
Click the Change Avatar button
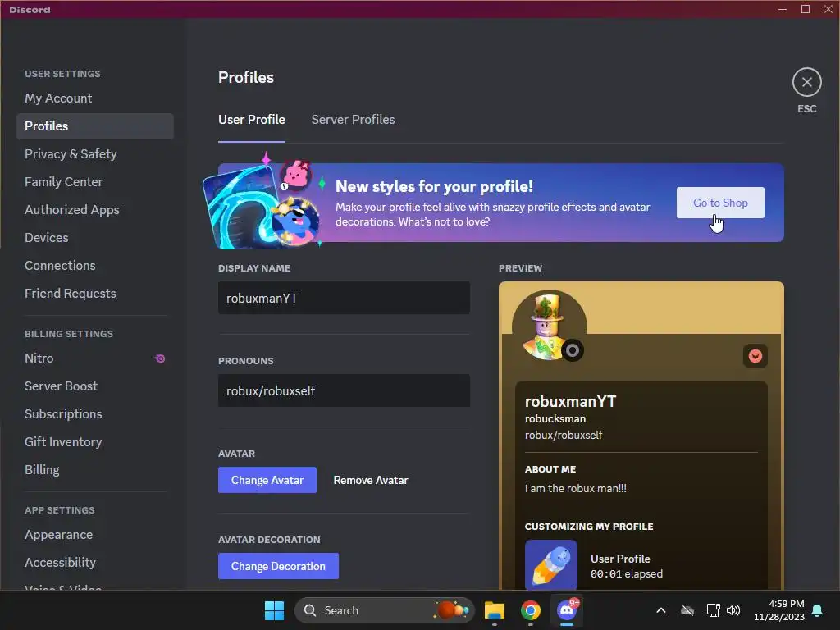[x=267, y=480]
